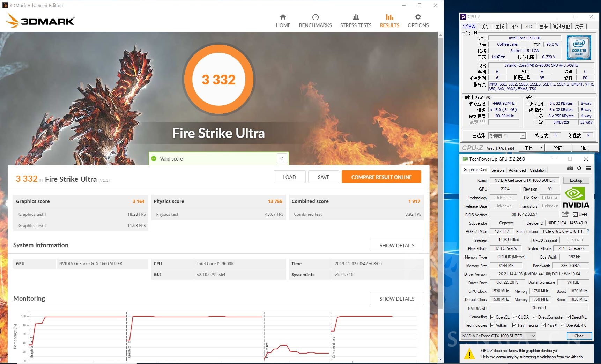Toggle the CUDA checkbox

(x=515, y=317)
